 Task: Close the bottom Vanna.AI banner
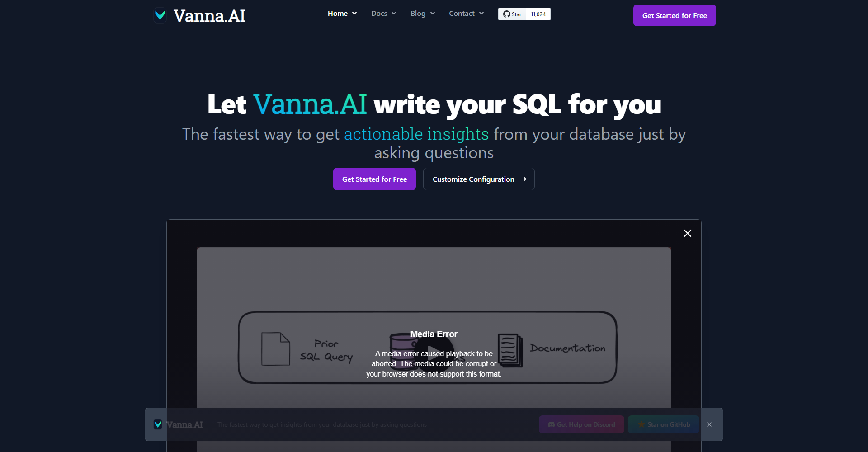click(x=709, y=424)
